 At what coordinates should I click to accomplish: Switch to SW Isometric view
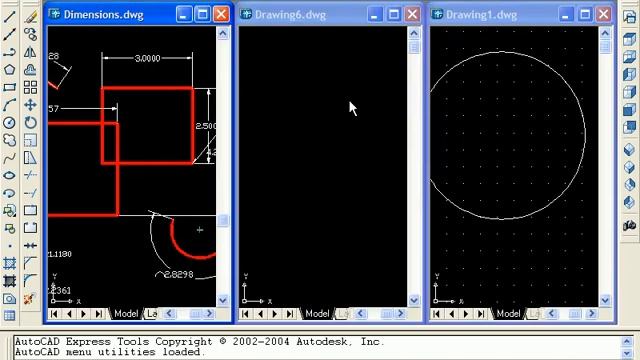coord(629,149)
